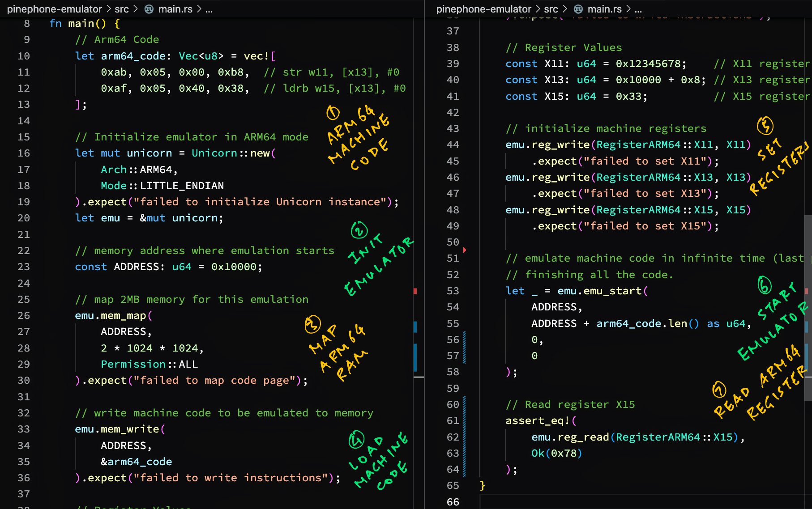Image resolution: width=812 pixels, height=509 pixels.
Task: Click the "// initialize machine registers" comment
Action: coord(606,129)
